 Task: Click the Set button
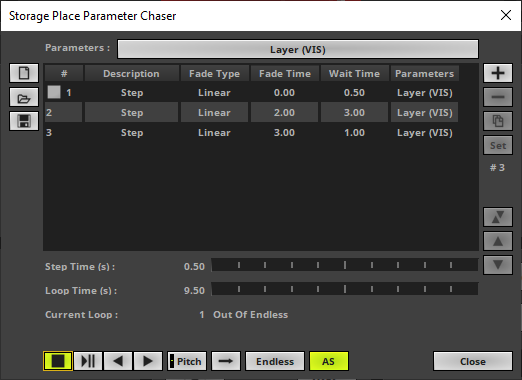(498, 145)
